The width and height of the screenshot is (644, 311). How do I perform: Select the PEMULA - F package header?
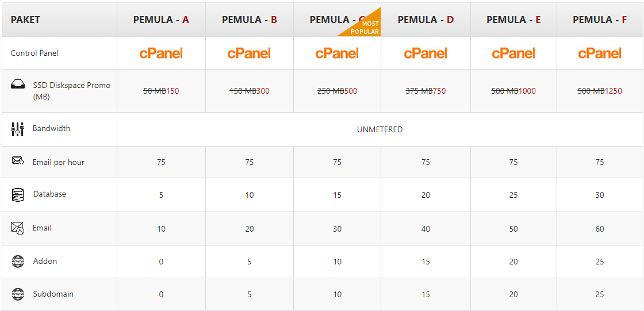[x=600, y=20]
